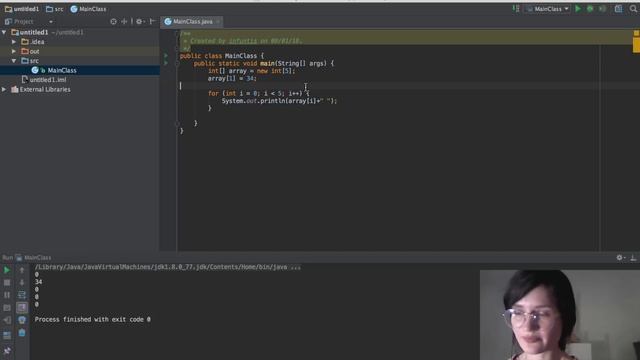Open Run panel settings gear

620,258
